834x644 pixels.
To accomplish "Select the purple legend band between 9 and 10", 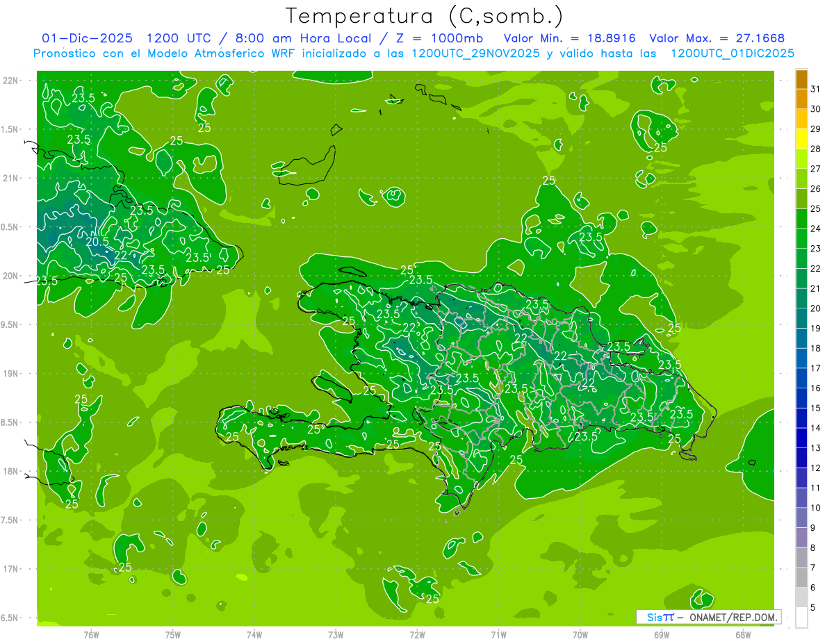I will (x=801, y=518).
